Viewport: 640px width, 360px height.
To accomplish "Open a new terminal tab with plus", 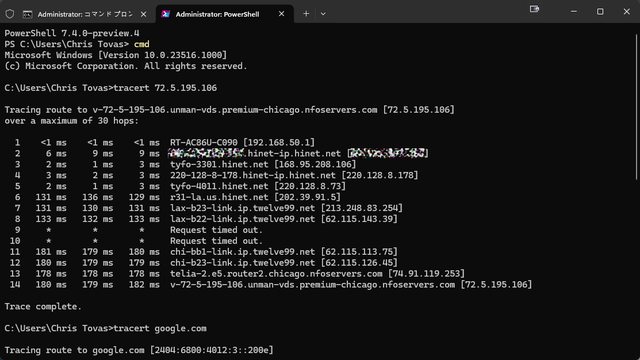I will [x=306, y=14].
